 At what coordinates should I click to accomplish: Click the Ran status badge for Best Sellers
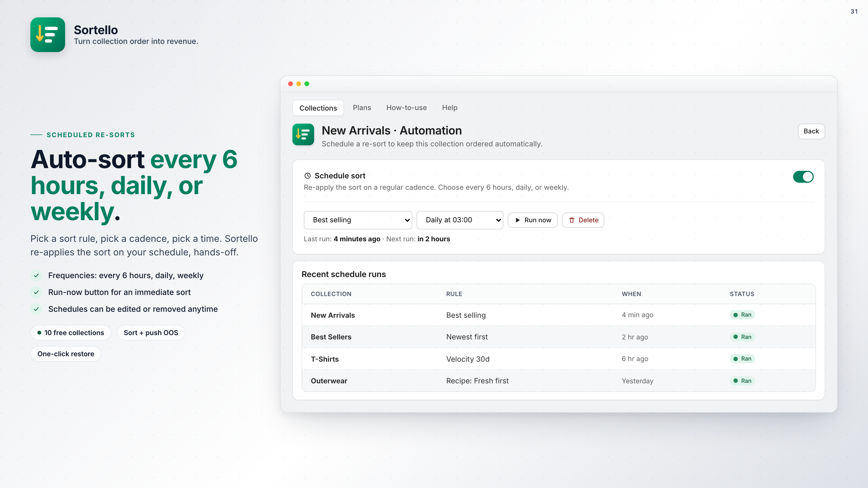(742, 337)
